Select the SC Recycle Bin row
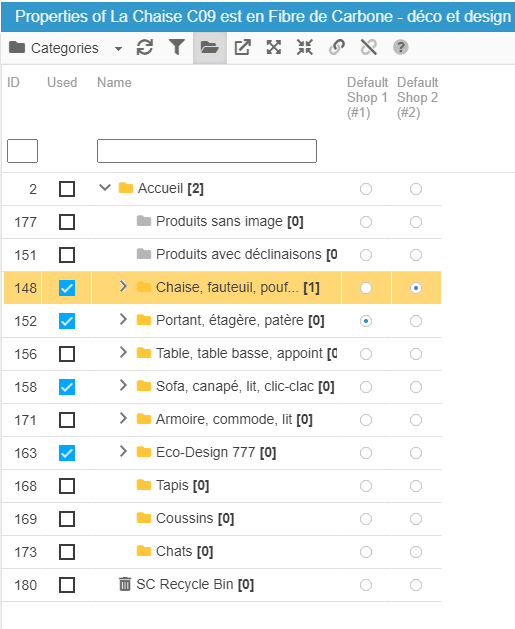 pos(222,585)
